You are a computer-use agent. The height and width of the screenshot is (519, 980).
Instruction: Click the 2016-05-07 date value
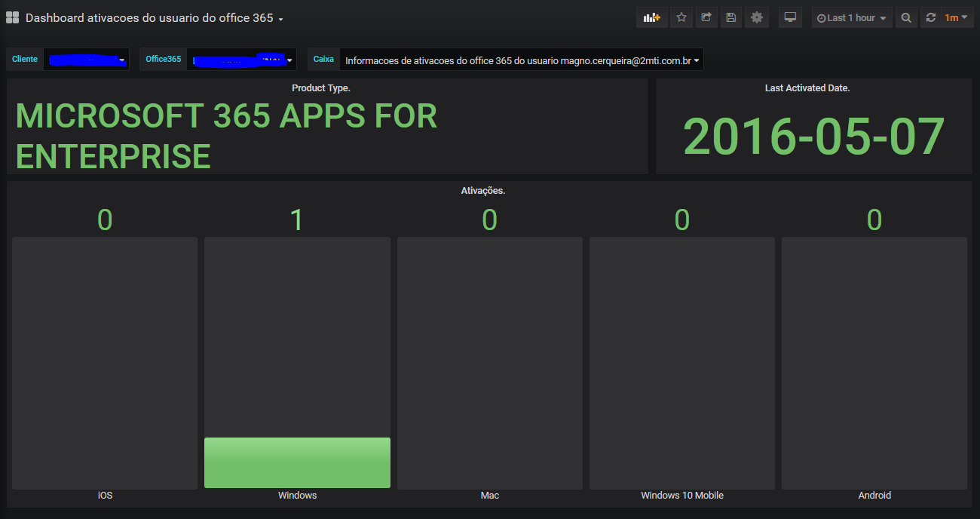[814, 137]
